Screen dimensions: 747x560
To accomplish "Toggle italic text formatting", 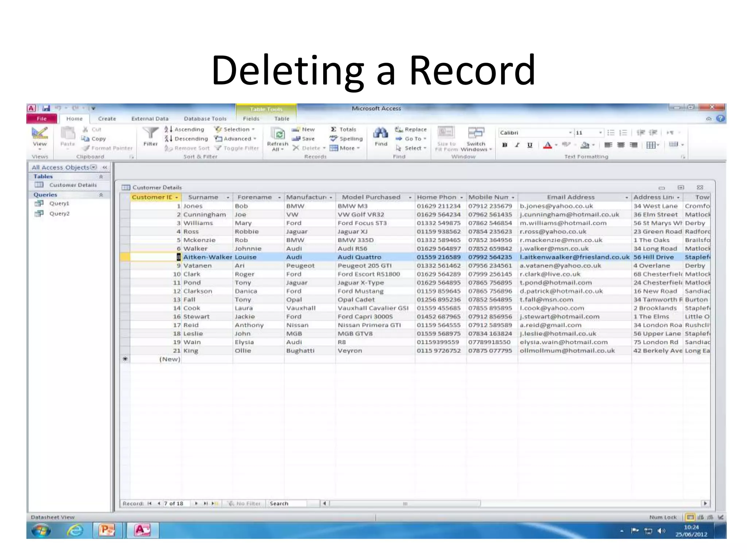I will [x=517, y=145].
